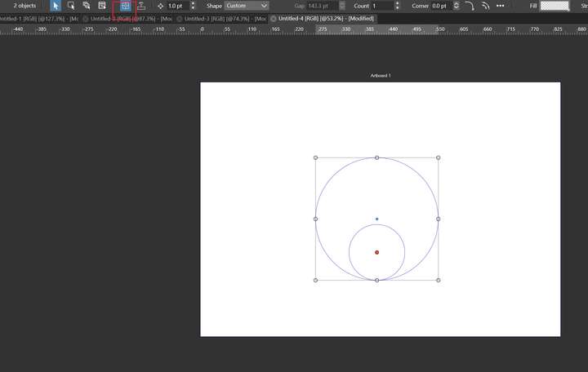588x372 pixels.
Task: Select the arrow selection tool in toolbar
Action: click(56, 6)
